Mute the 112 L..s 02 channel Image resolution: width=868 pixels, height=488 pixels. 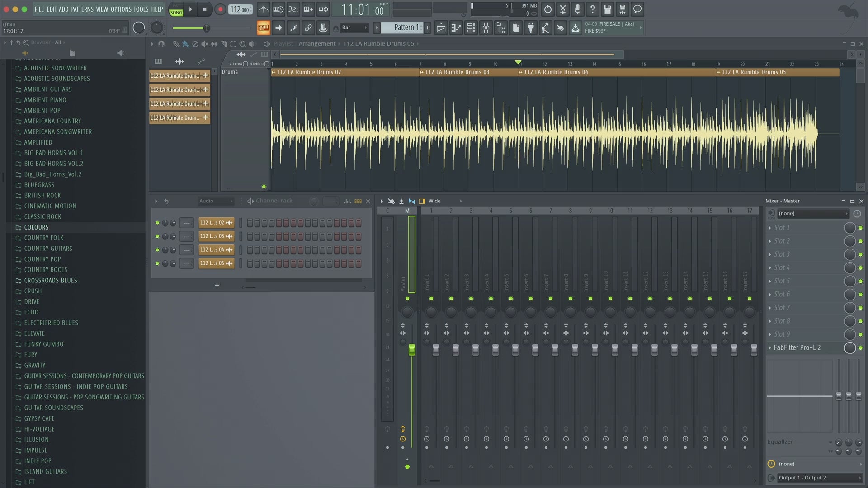(x=157, y=223)
